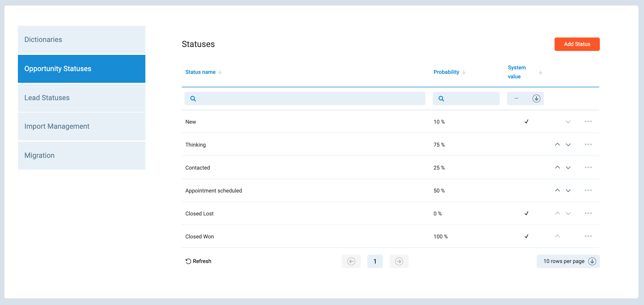Move Appointment scheduled status up
The image size is (644, 305).
557,191
